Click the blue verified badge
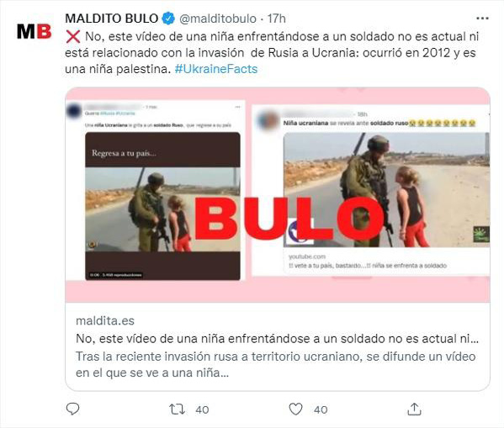Image resolution: width=504 pixels, height=428 pixels. coord(168,18)
